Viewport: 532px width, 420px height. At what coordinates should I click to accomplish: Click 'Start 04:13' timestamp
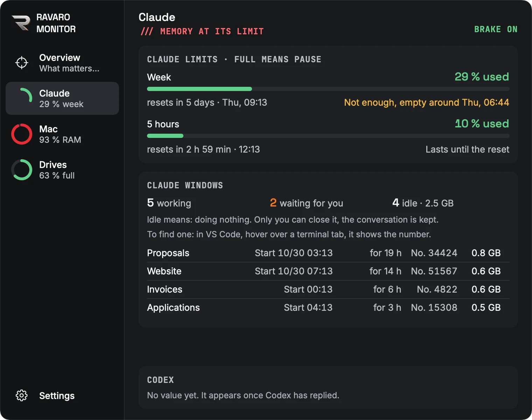[x=308, y=308]
